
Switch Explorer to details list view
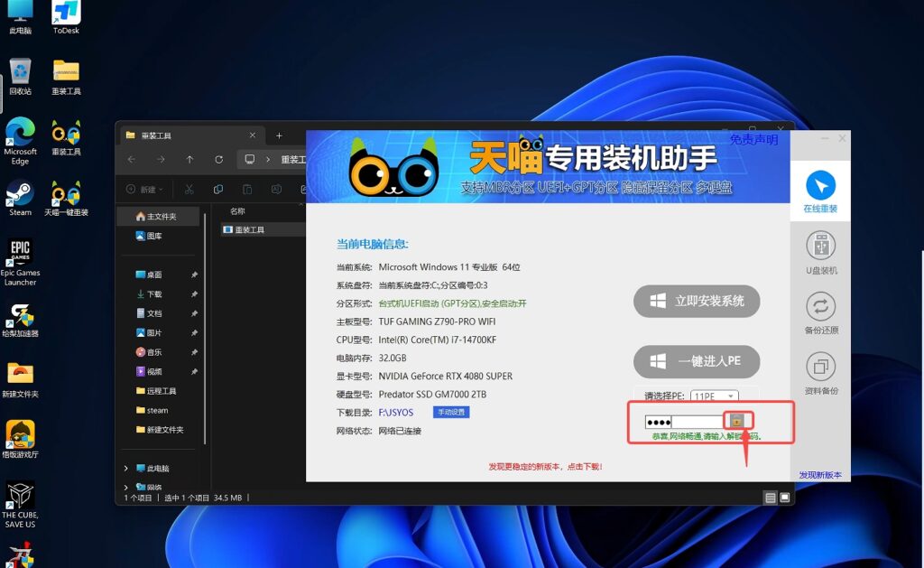coord(770,498)
